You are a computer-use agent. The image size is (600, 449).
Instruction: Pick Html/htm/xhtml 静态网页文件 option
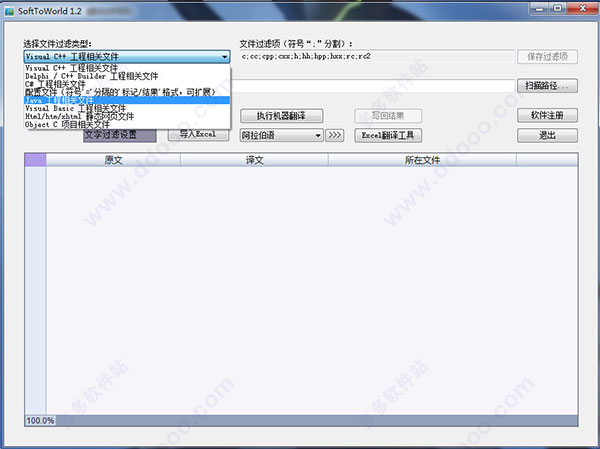coord(127,116)
